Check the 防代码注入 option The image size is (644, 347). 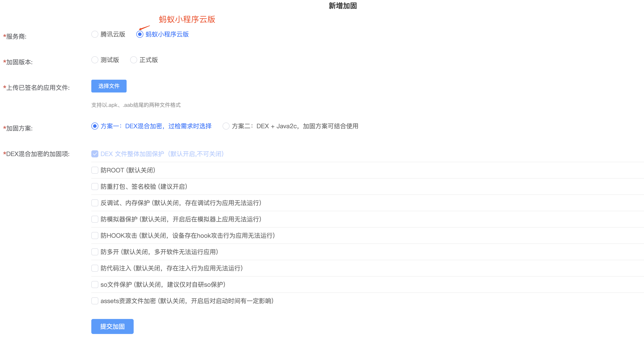(95, 268)
